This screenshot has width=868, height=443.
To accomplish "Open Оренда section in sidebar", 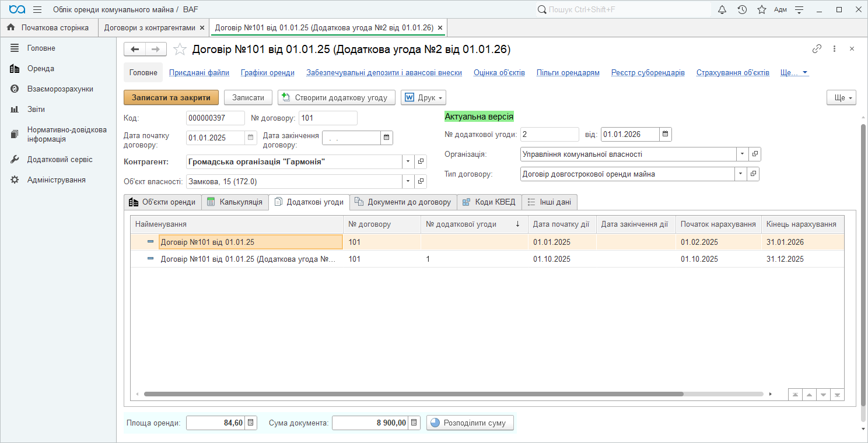I will click(x=40, y=69).
